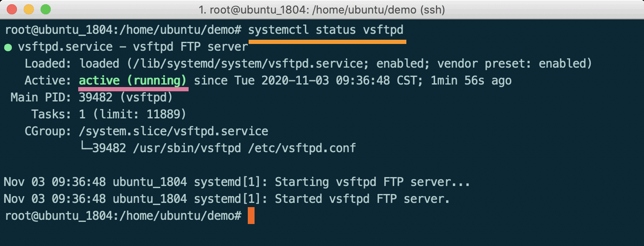Click the green status dot before vsftpd.service
Screen dimensions: 644x246
(8, 47)
